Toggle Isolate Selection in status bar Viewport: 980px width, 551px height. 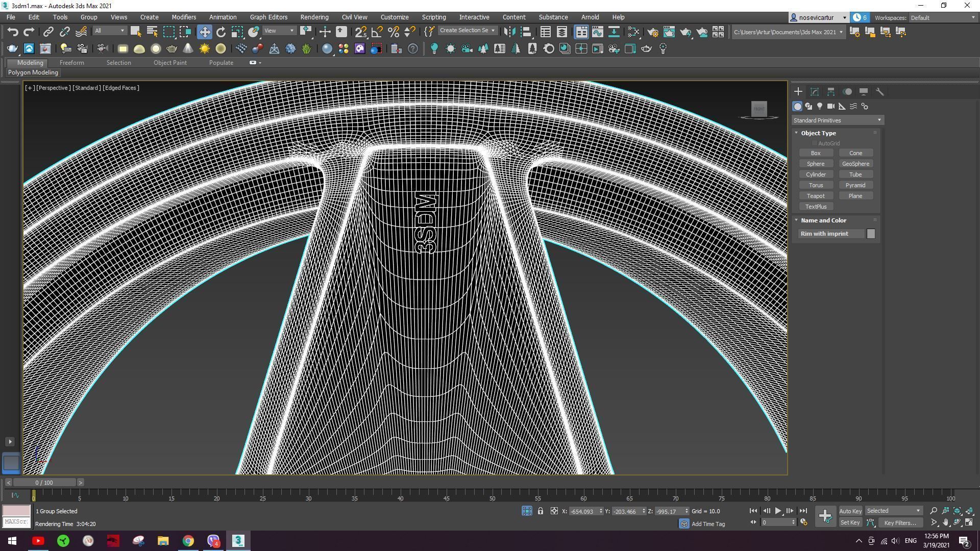click(x=527, y=511)
